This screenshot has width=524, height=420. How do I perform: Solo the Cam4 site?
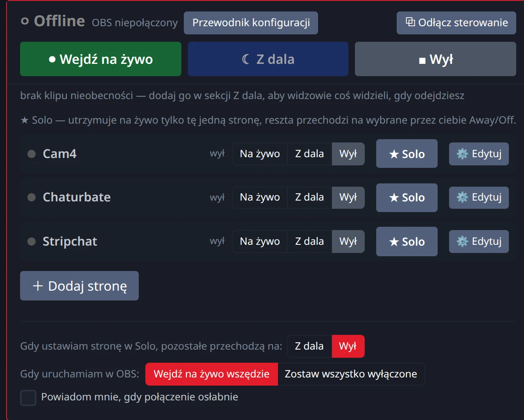(x=407, y=154)
